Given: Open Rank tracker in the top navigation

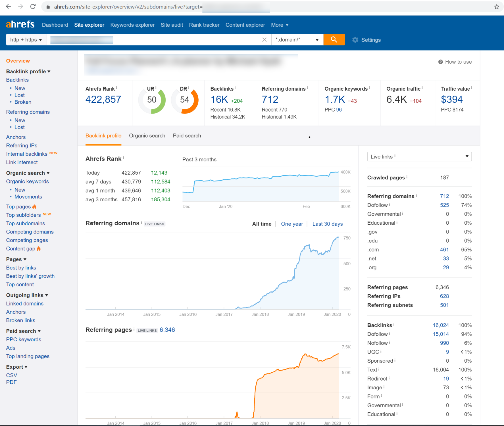Looking at the screenshot, I should [204, 25].
